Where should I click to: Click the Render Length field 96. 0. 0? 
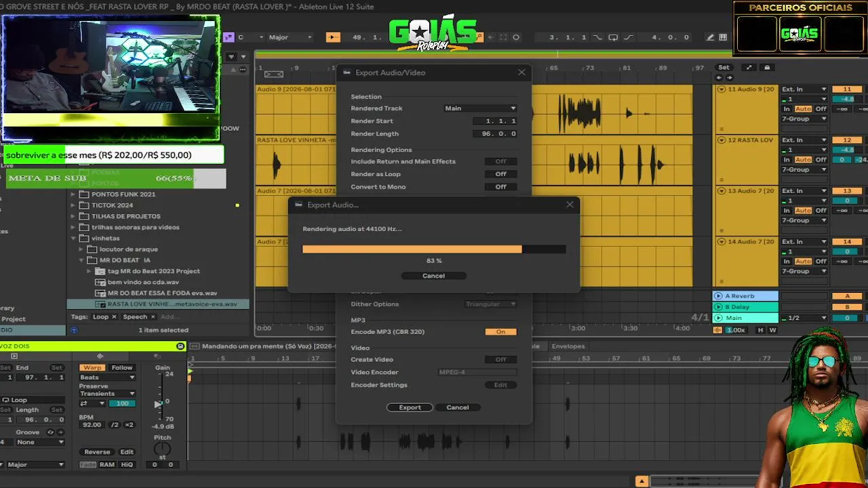tap(496, 134)
